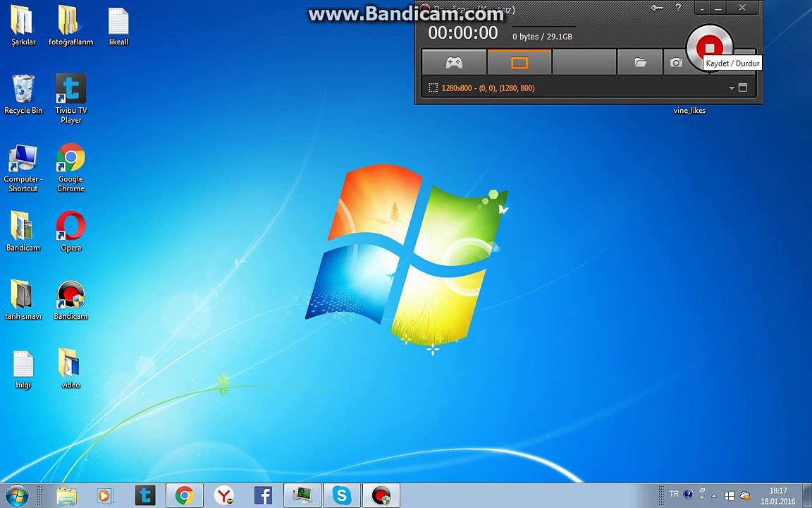The height and width of the screenshot is (508, 812).
Task: Open Tivibu app from taskbar
Action: 145,496
